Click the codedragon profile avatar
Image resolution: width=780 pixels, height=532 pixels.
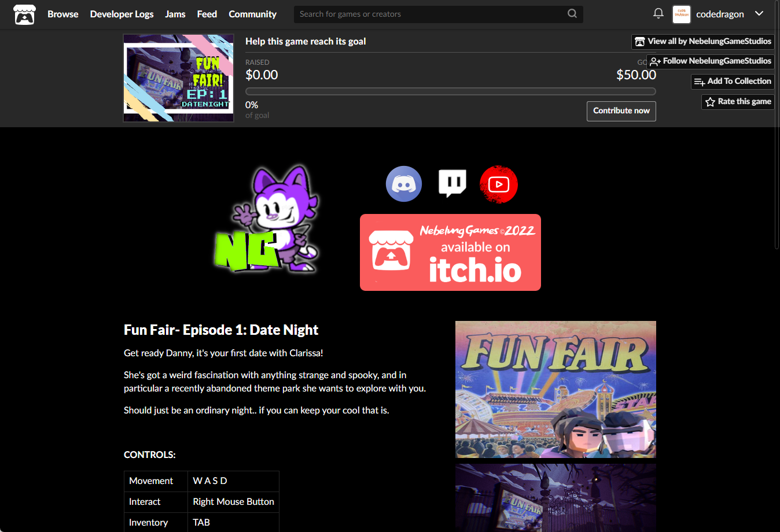point(682,14)
